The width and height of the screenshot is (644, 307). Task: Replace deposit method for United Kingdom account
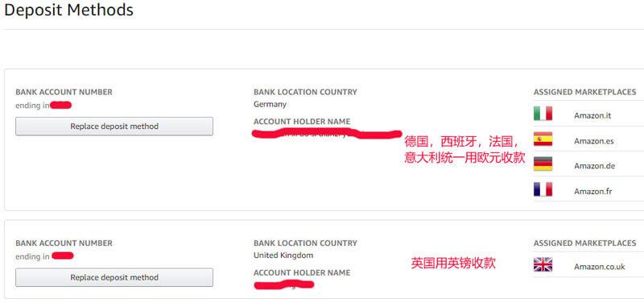(114, 277)
